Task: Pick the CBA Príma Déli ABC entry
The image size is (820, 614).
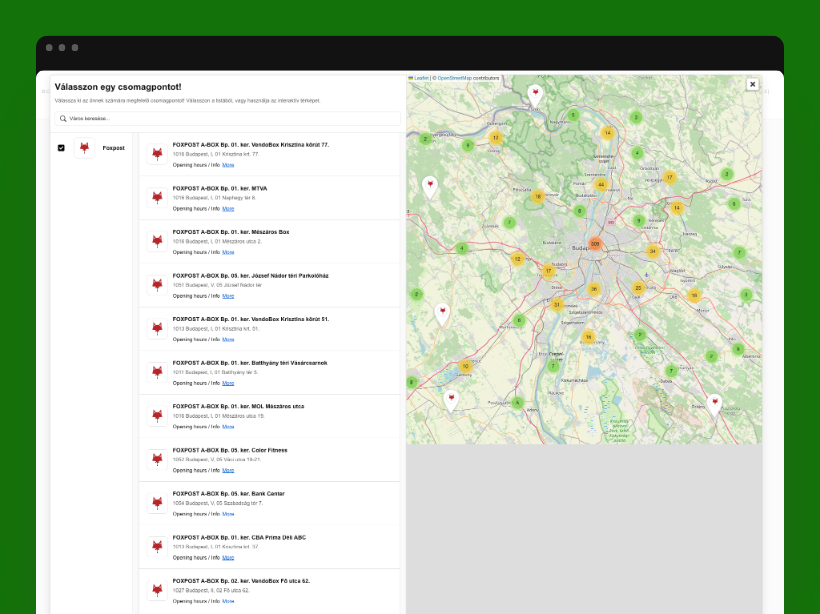Action: 239,537
